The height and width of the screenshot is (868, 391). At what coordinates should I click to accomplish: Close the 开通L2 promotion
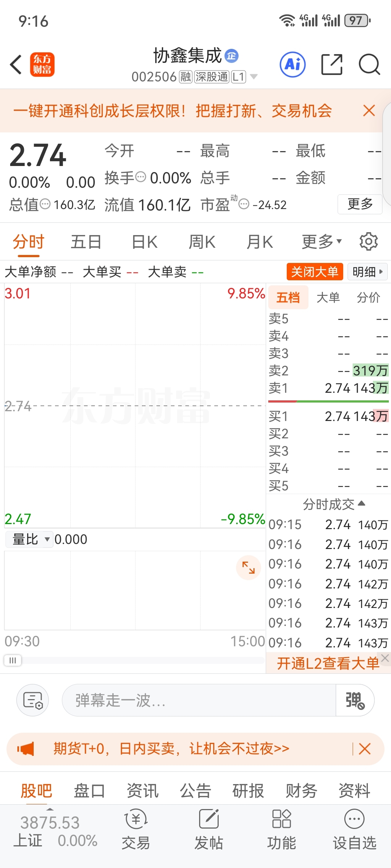coord(385,658)
